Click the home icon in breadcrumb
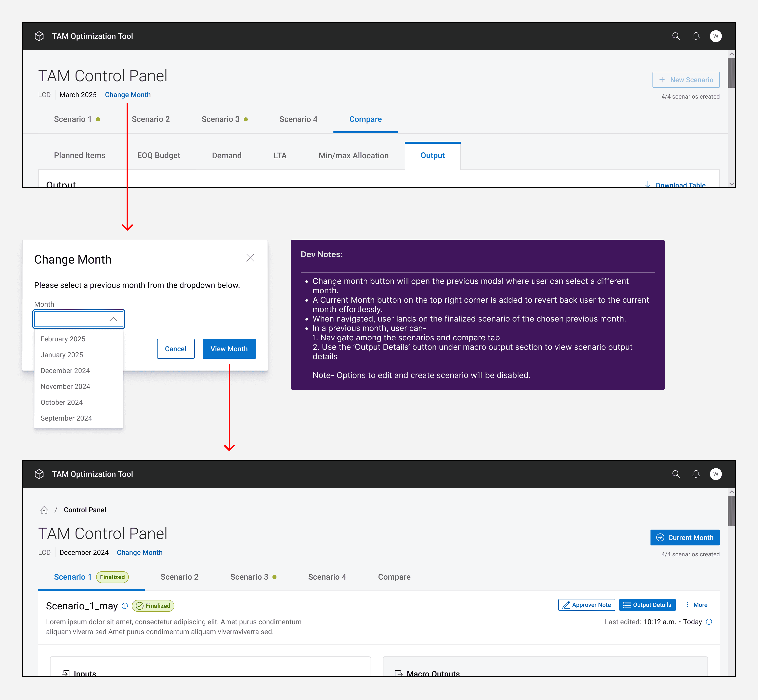 click(x=44, y=510)
